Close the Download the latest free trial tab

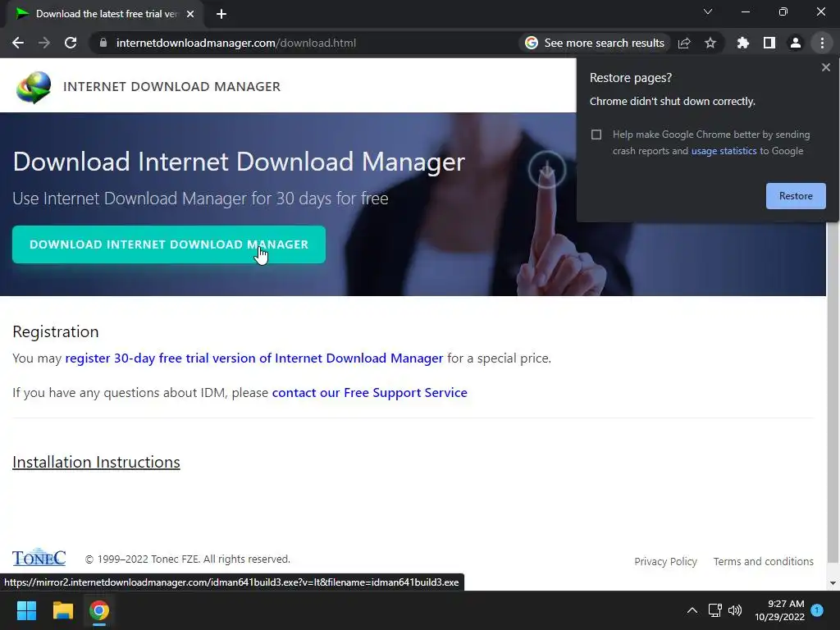[190, 14]
